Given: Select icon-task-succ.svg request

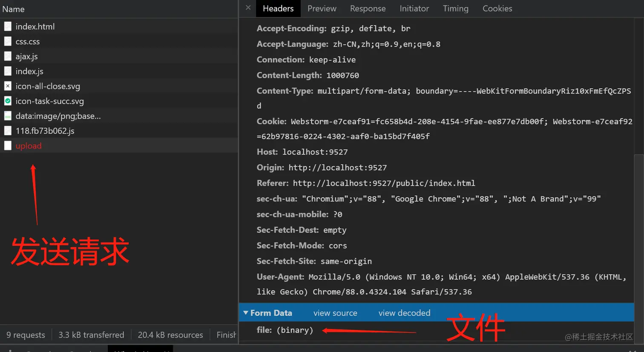Looking at the screenshot, I should [119, 101].
